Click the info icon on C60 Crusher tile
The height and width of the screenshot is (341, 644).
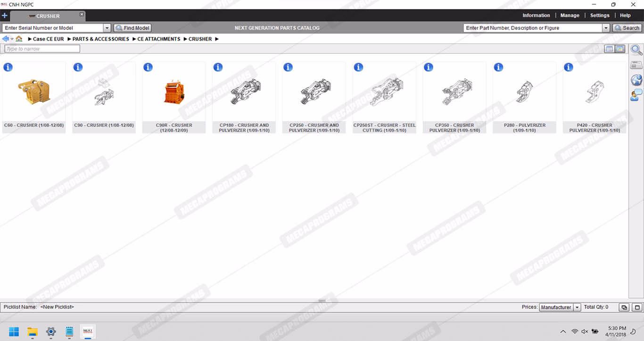(8, 67)
